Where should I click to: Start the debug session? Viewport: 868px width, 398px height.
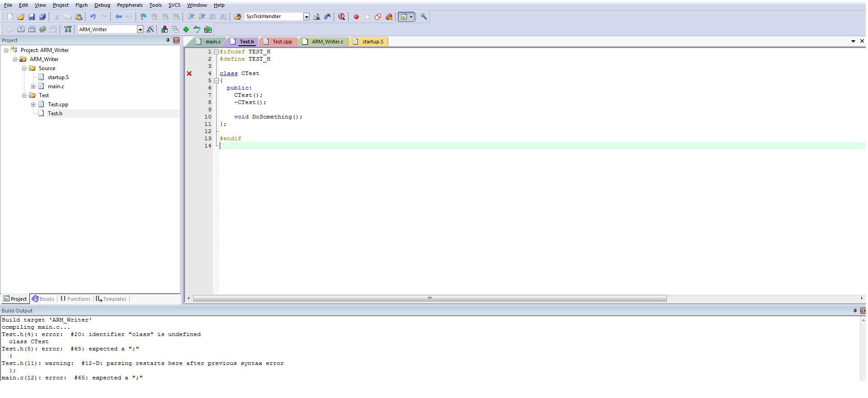tap(341, 17)
